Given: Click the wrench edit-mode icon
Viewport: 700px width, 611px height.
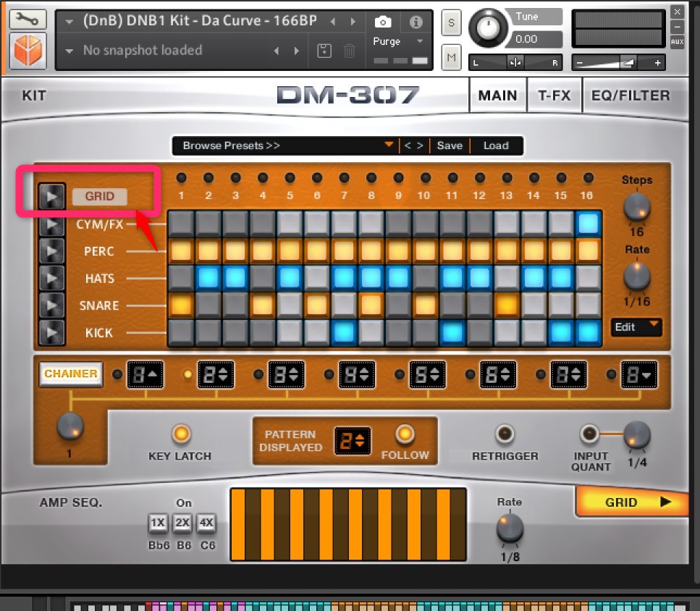Looking at the screenshot, I should click(x=26, y=20).
